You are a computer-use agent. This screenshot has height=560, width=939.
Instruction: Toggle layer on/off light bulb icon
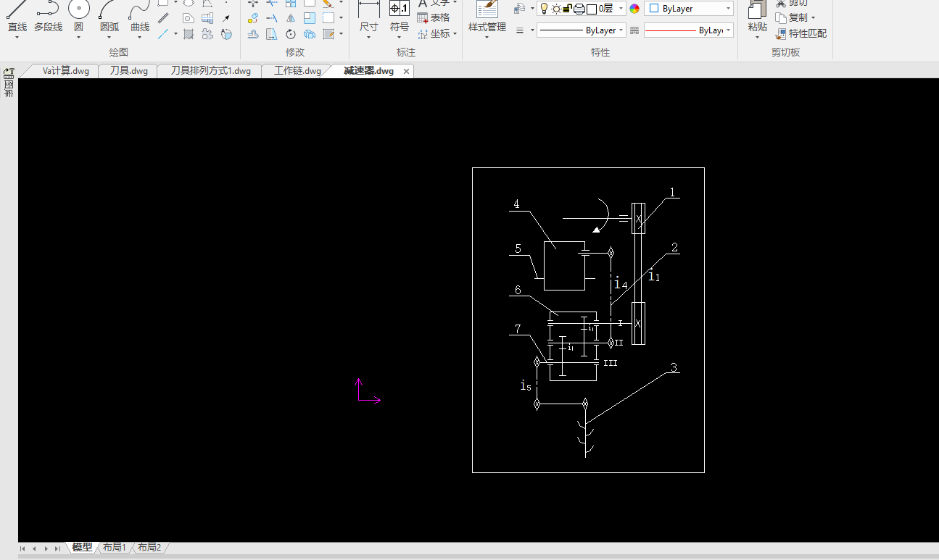pos(544,9)
